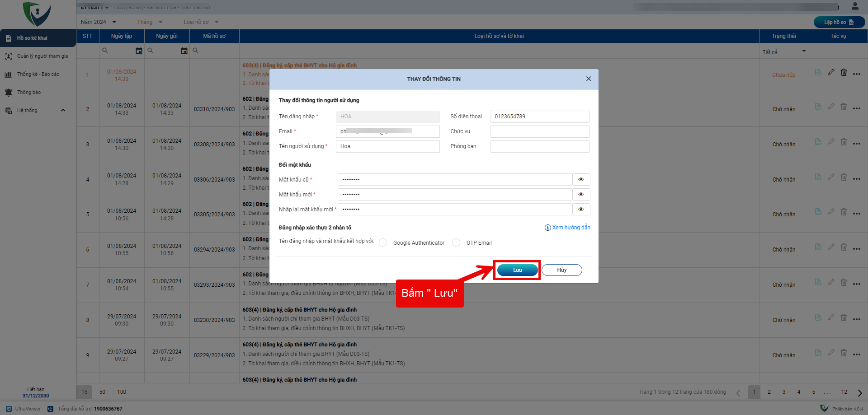Select the Google Authenticator radio option
This screenshot has width=868, height=415.
pyautogui.click(x=383, y=243)
